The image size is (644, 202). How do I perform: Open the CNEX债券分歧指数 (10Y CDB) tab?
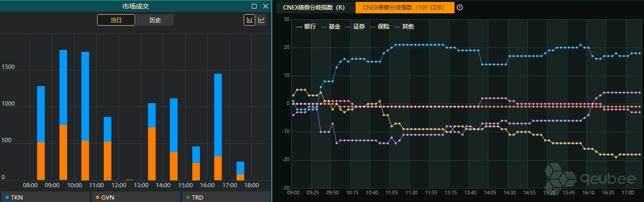405,8
